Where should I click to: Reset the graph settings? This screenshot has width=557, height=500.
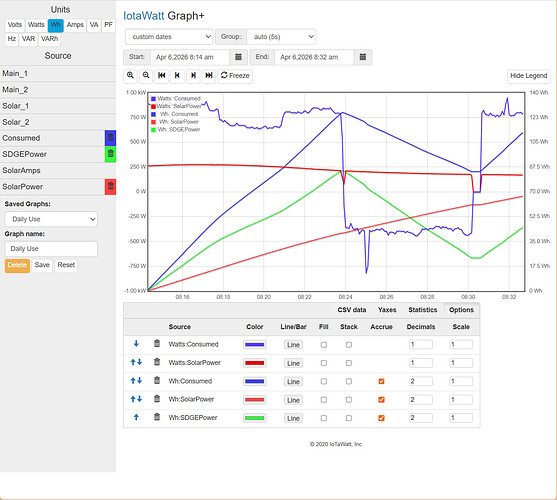pos(66,265)
